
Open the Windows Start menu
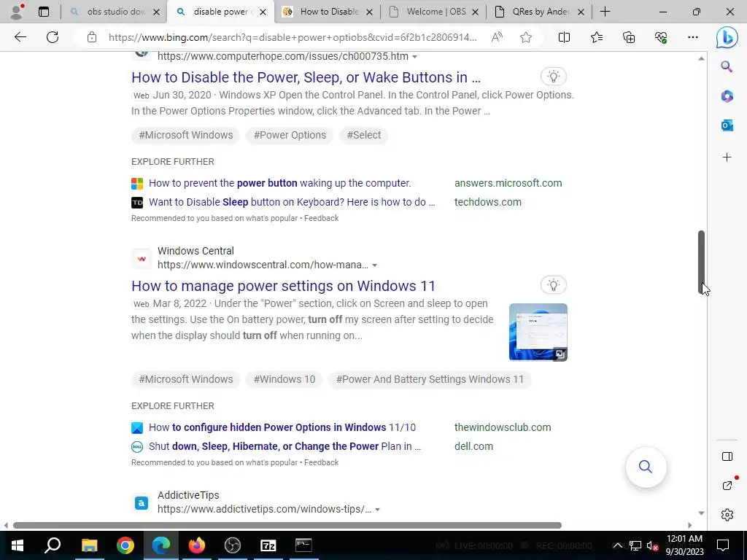click(18, 545)
